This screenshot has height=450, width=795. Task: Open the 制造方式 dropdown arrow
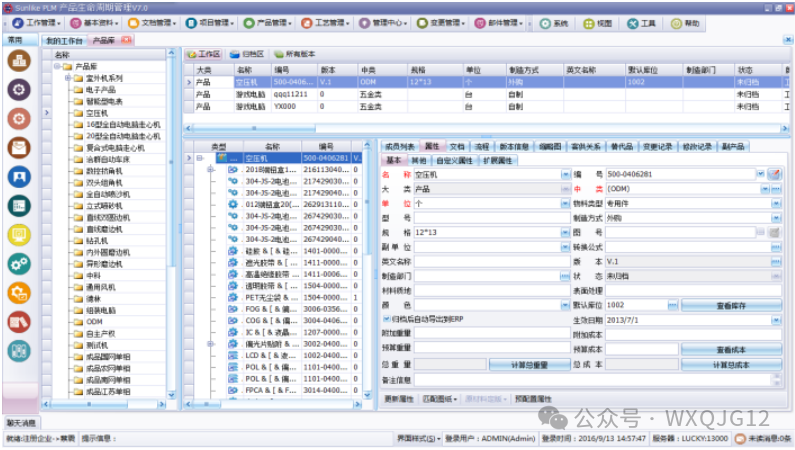tap(776, 218)
